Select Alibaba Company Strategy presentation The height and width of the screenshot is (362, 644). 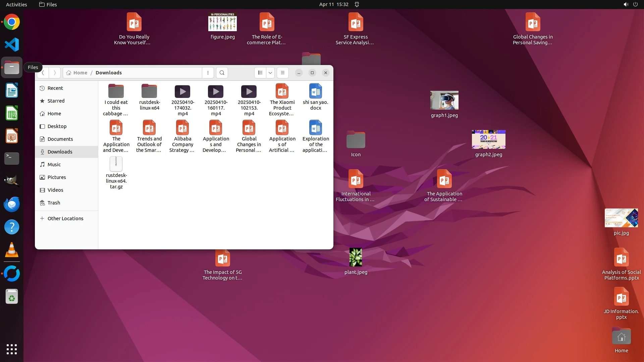pos(182,136)
